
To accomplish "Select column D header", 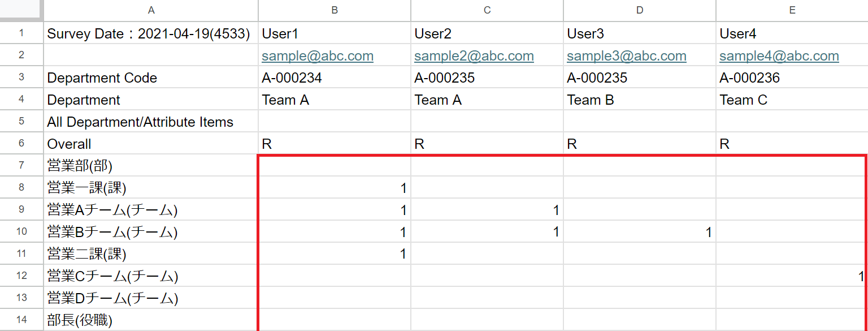I will (640, 10).
